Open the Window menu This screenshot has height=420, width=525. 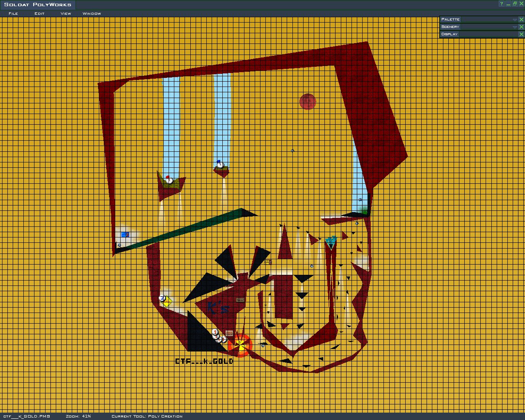click(x=91, y=14)
